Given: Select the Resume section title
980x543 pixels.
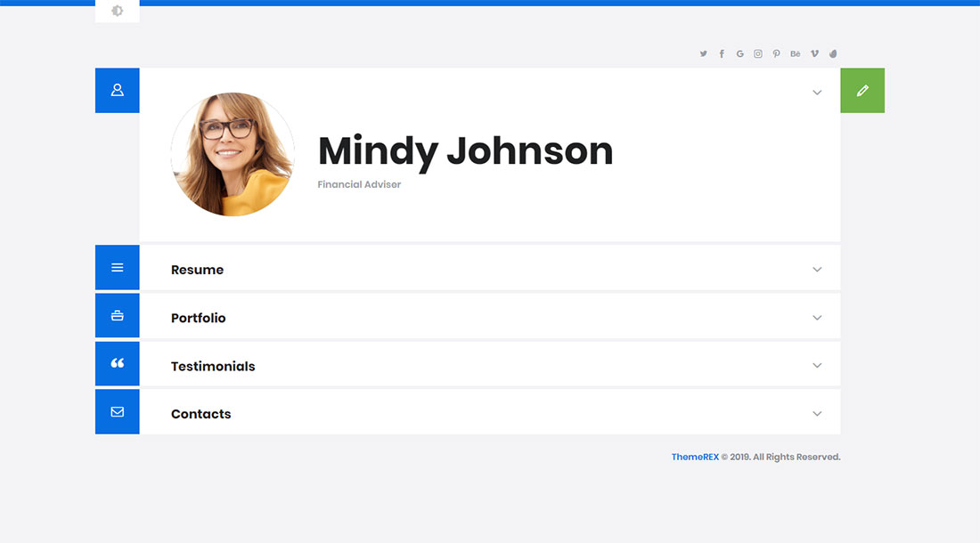Looking at the screenshot, I should tap(197, 270).
